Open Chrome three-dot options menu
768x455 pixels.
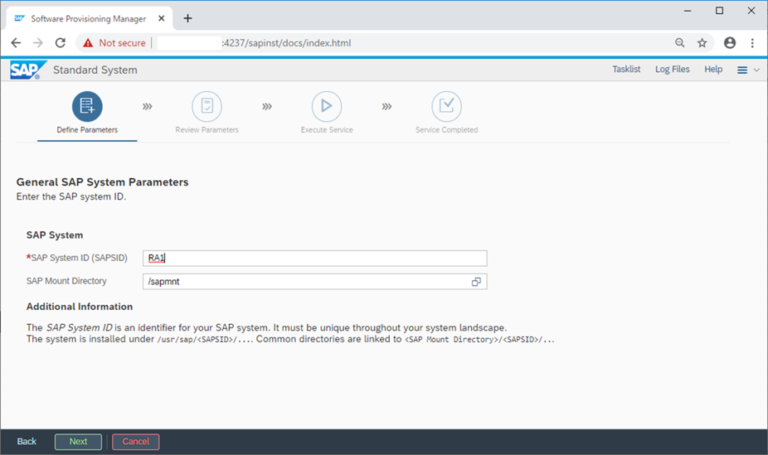[x=752, y=43]
